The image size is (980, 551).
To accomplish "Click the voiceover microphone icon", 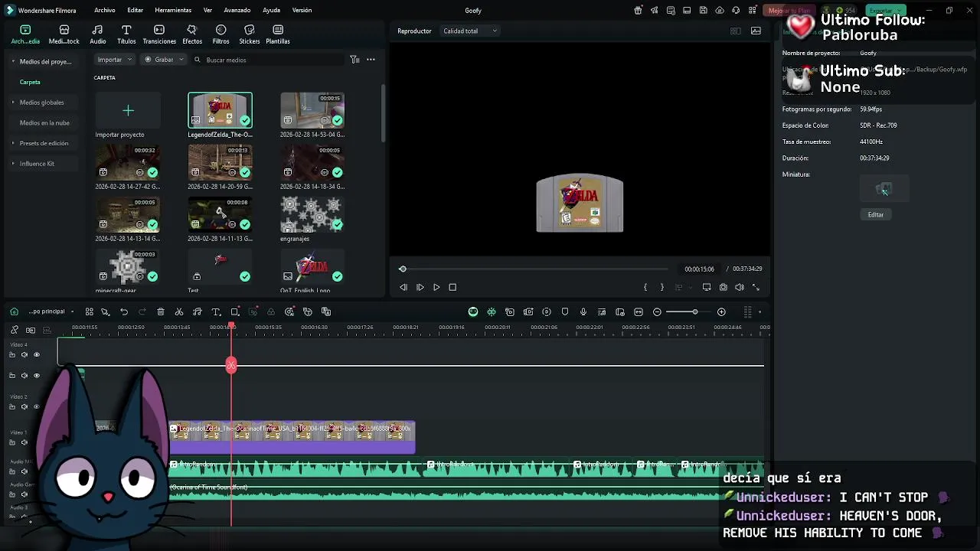I will point(583,311).
